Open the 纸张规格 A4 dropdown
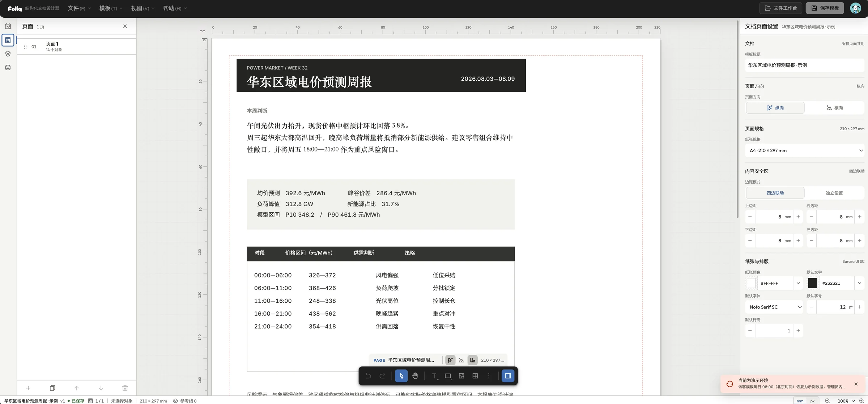This screenshot has width=868, height=404. pos(804,150)
